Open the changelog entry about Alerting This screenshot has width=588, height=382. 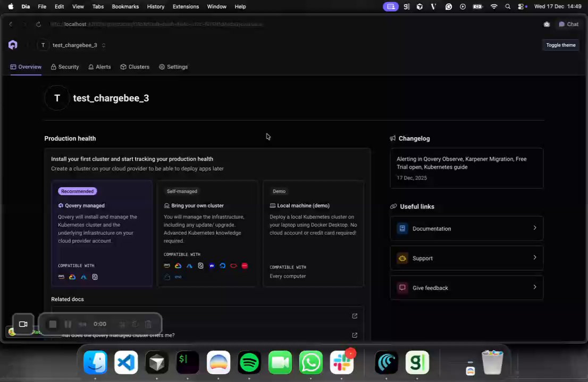pos(466,168)
